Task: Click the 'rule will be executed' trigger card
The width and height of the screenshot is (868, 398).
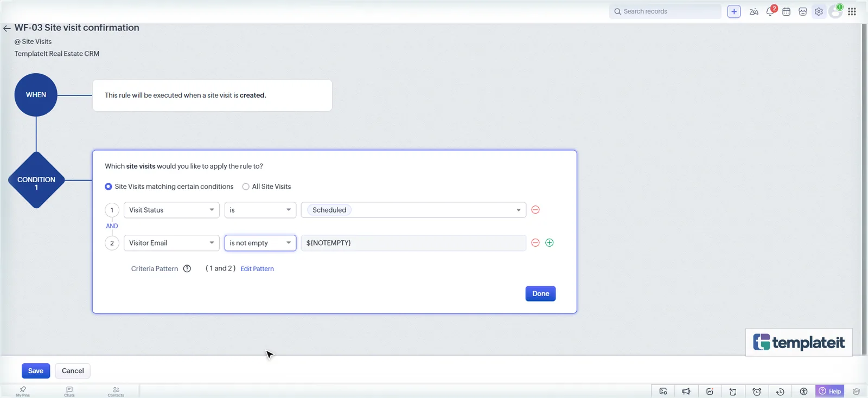Action: pos(212,95)
